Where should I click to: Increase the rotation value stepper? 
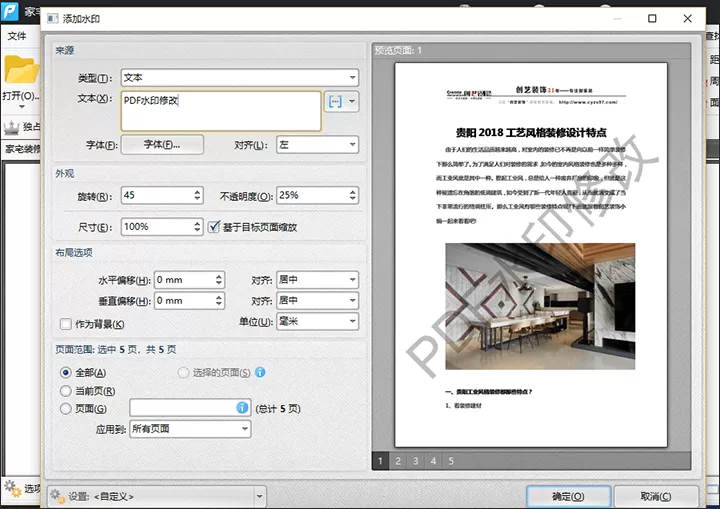[197, 192]
